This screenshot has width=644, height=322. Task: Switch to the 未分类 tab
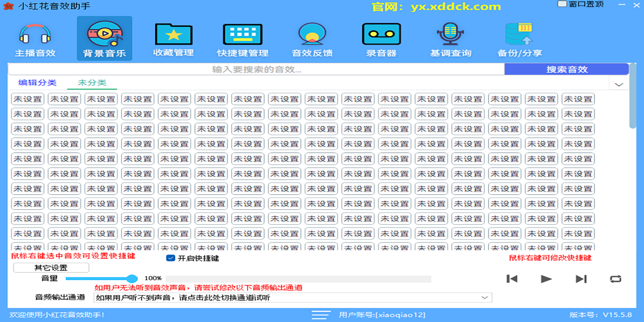92,83
